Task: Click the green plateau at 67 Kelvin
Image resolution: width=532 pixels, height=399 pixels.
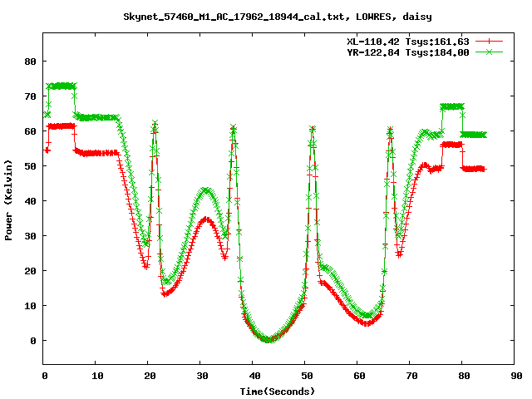Action: click(452, 106)
